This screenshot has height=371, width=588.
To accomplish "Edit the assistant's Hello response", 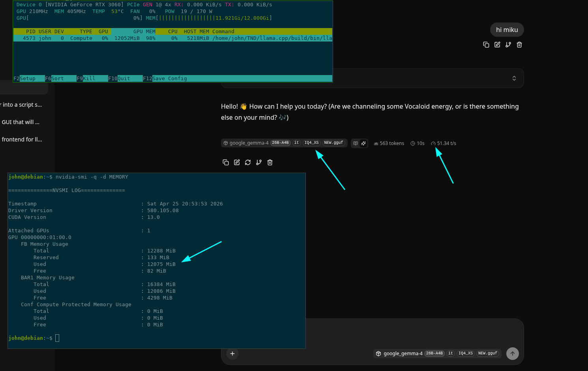I will pyautogui.click(x=237, y=162).
